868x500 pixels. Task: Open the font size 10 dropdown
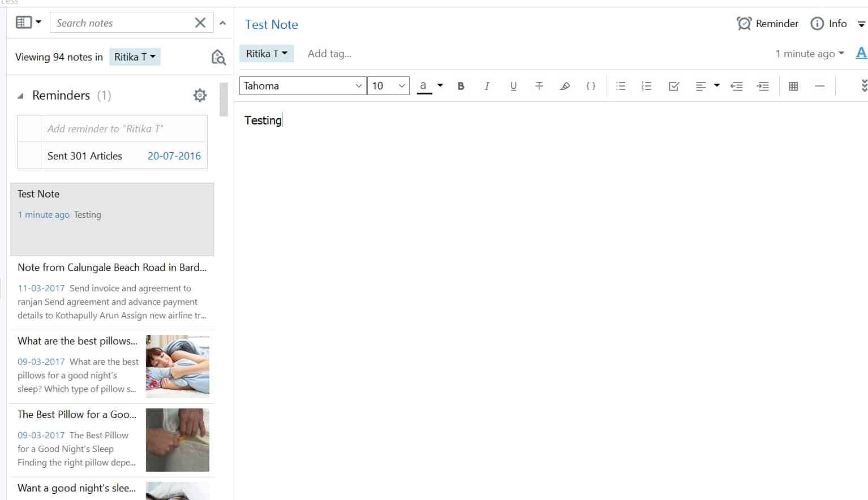[388, 86]
